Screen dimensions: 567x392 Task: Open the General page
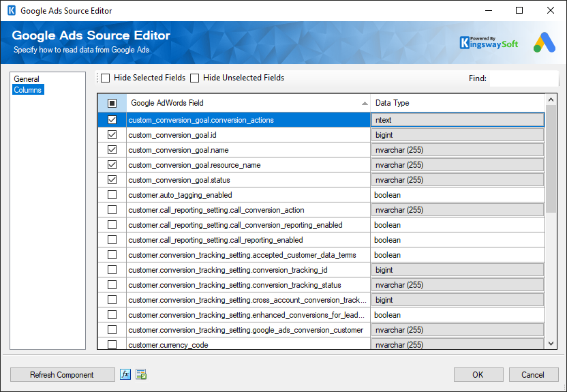point(27,79)
